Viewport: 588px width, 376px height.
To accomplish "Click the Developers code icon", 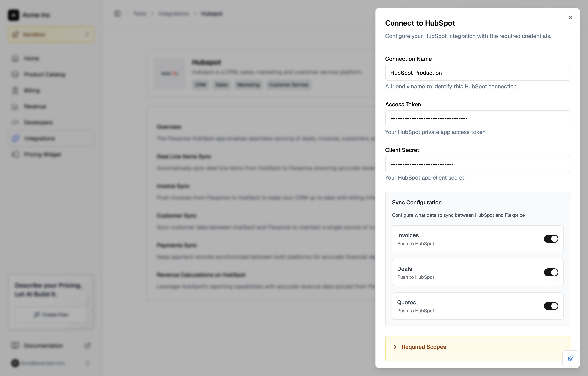I will (15, 122).
